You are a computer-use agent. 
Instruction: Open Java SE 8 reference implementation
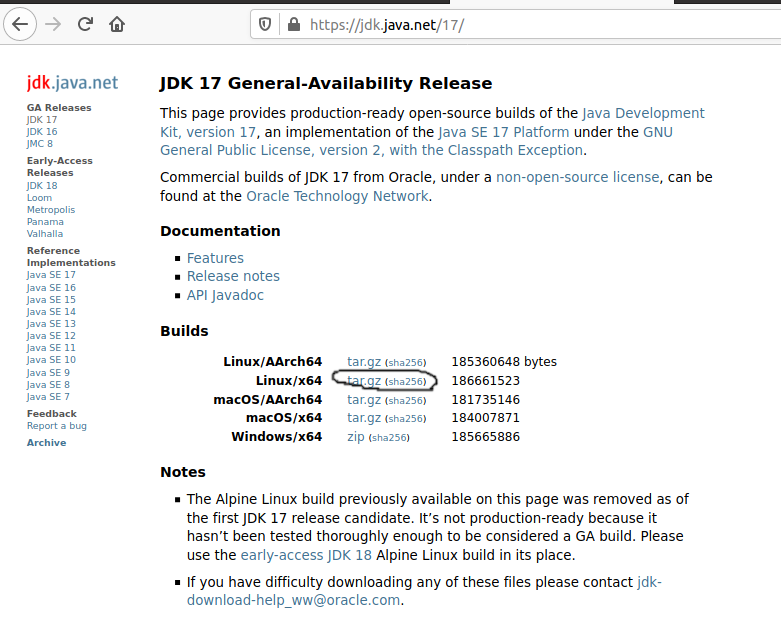click(x=48, y=384)
